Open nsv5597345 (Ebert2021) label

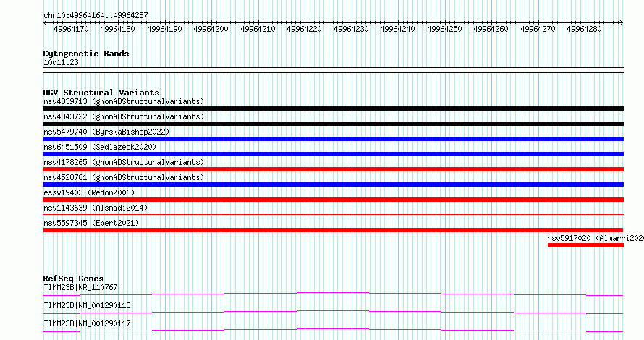click(x=91, y=223)
